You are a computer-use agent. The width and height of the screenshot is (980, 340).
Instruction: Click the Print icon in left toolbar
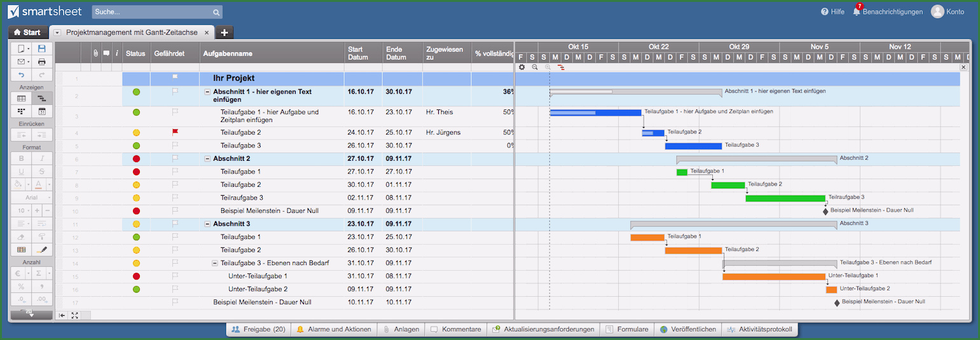[x=42, y=62]
